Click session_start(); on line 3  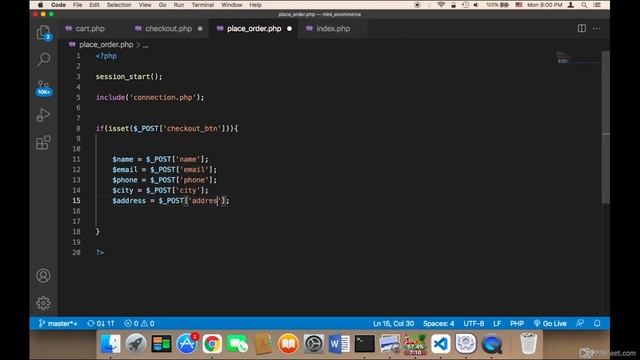click(129, 76)
